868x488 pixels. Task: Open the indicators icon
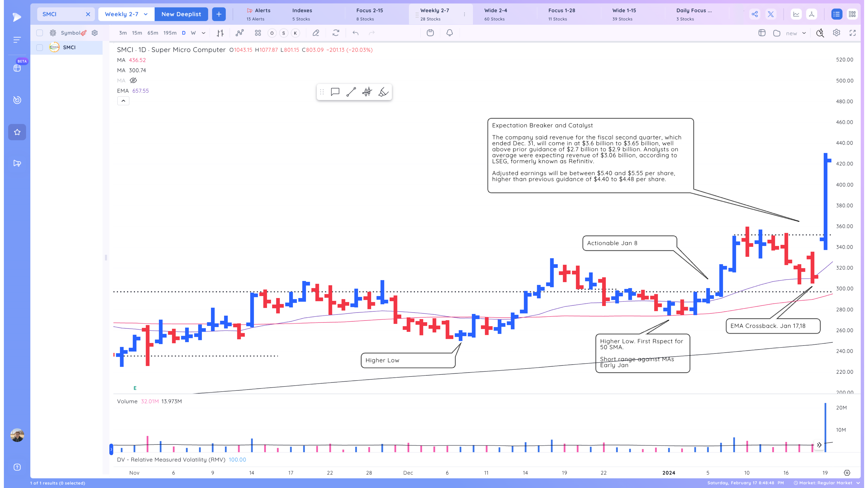[x=240, y=33]
